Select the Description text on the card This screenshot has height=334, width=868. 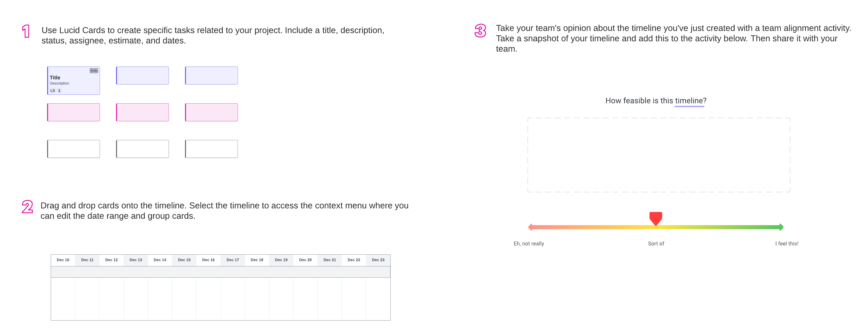click(x=59, y=83)
